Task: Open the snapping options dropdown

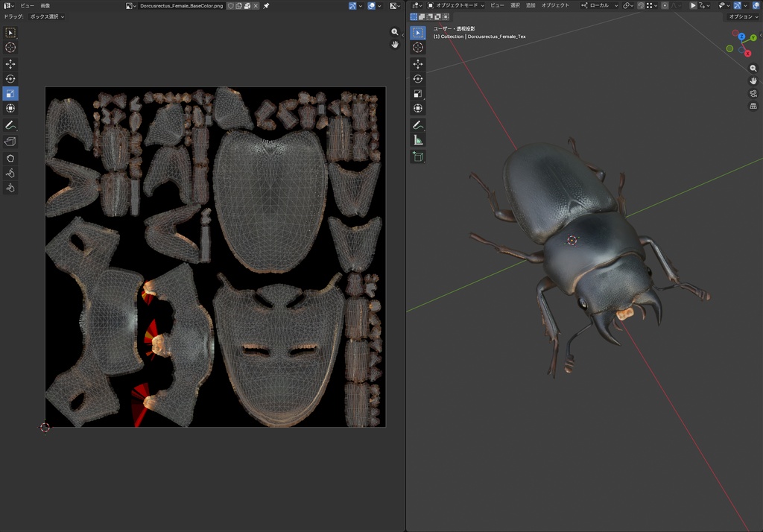Action: pyautogui.click(x=653, y=5)
